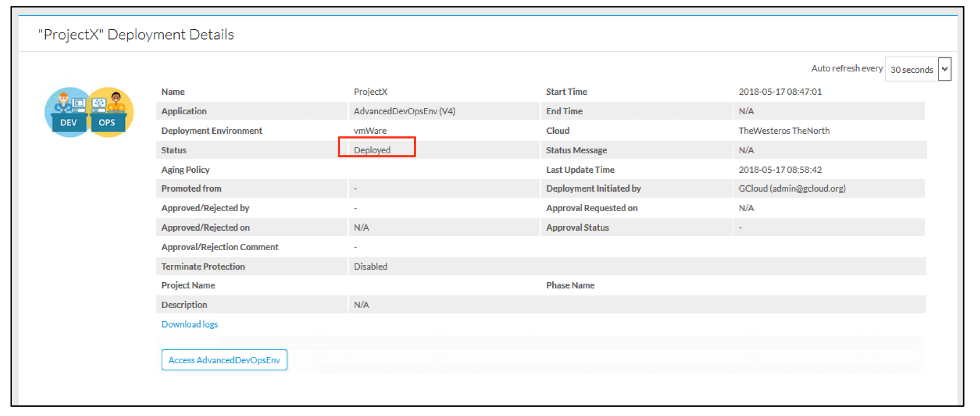Click the DEV circle icon
The width and height of the screenshot is (980, 416).
[x=67, y=112]
